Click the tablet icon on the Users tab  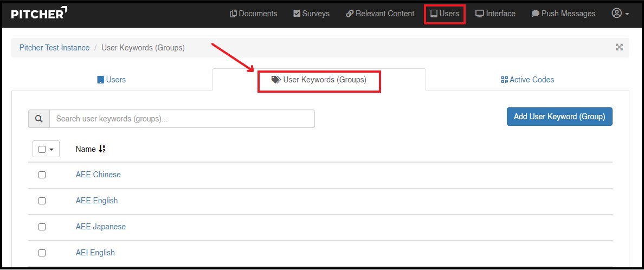tap(100, 80)
